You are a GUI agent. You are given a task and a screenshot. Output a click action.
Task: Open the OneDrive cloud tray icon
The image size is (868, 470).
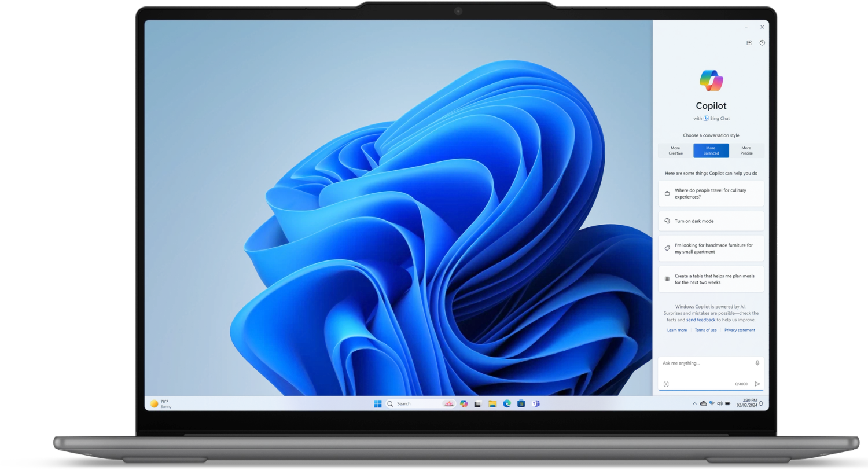704,403
